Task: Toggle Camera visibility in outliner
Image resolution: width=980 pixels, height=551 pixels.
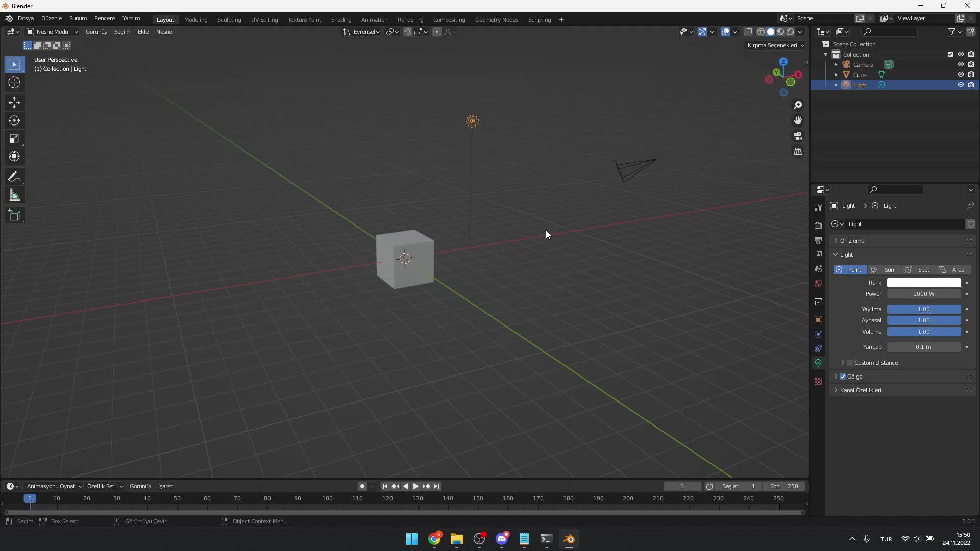Action: pyautogui.click(x=961, y=65)
